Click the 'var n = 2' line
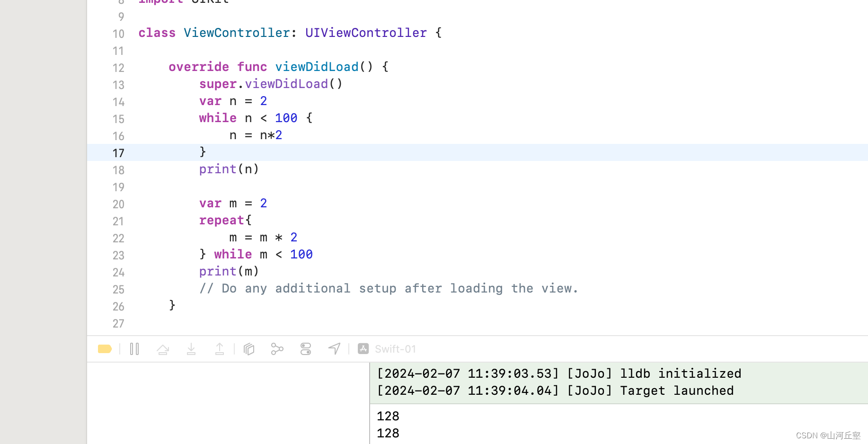The height and width of the screenshot is (444, 868). pyautogui.click(x=233, y=101)
